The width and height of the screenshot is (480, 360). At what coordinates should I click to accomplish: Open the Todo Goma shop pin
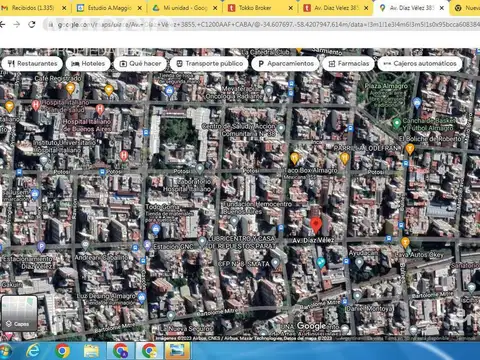click(156, 230)
